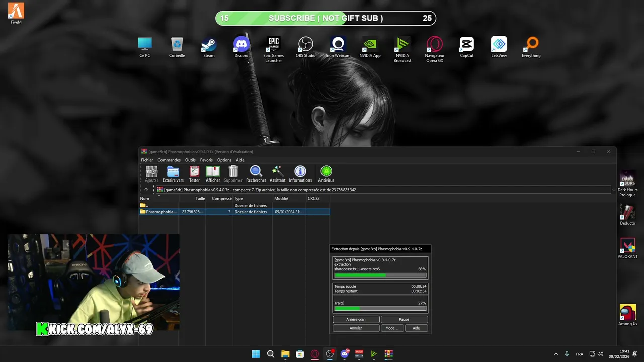Click the subscribe goal progress bar
Screen dimensions: 644x362
point(326,18)
